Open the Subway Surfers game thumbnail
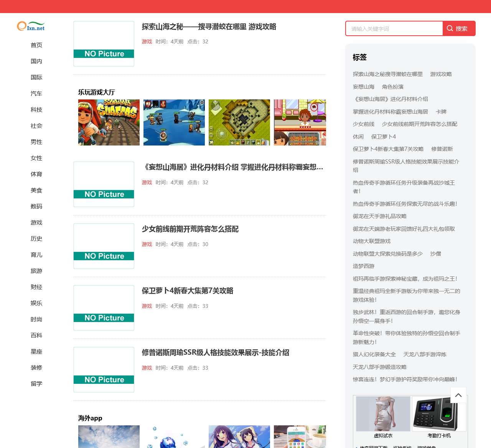Viewport: 491px width, 448px height. tap(109, 122)
